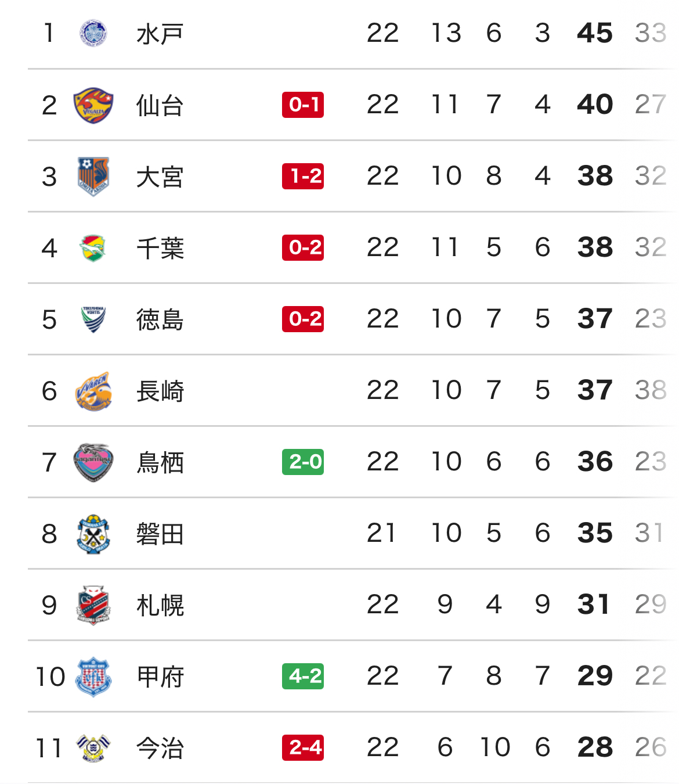
Task: Open the 水戸 team name link
Action: point(160,34)
